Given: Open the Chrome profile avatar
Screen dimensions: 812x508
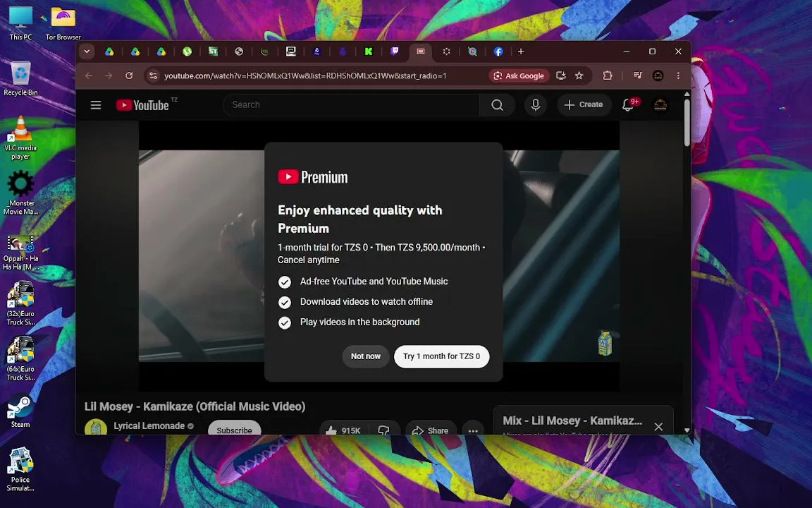Looking at the screenshot, I should 658,75.
